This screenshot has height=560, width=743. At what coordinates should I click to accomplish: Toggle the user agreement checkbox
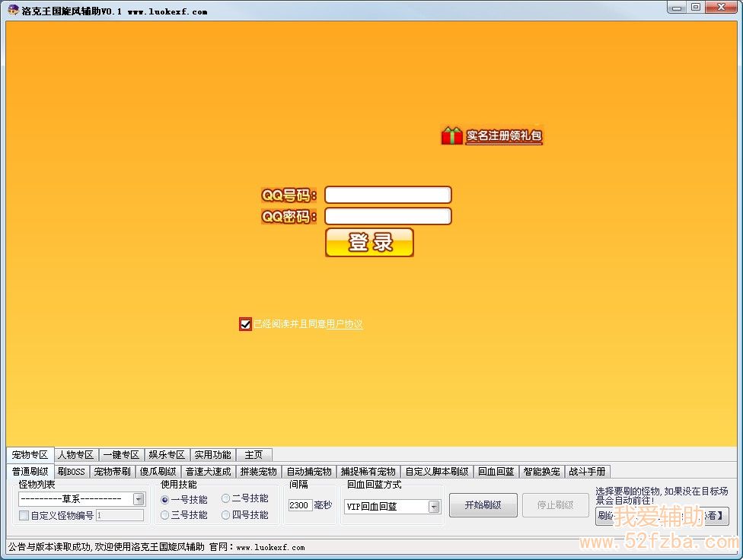(245, 324)
